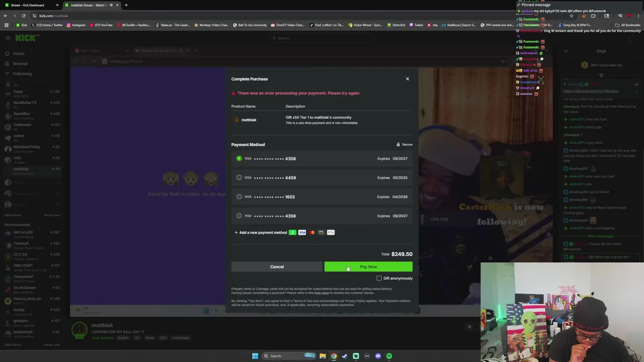Image resolution: width=644 pixels, height=362 pixels.
Task: Collapse with Show Less under Recommended list
Action: click(x=52, y=345)
